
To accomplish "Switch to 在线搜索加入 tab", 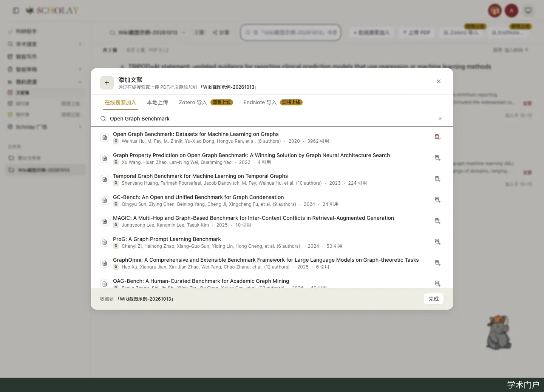I will (x=121, y=102).
